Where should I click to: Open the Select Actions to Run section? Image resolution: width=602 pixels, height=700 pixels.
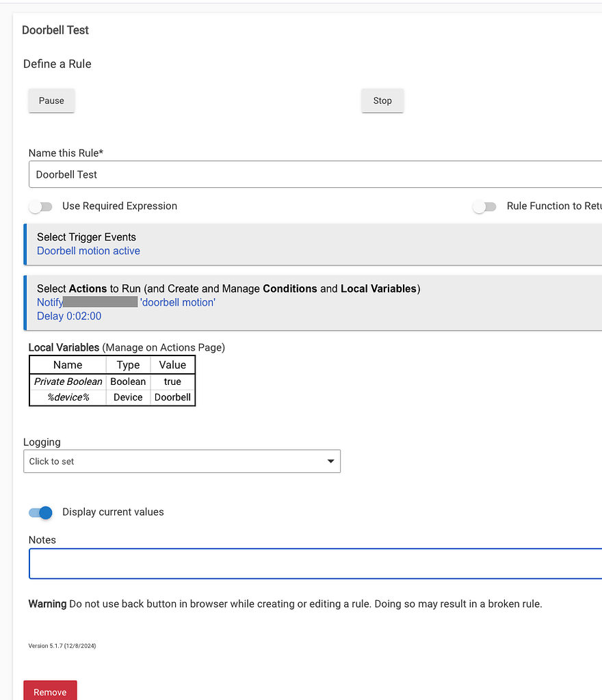[x=137, y=288]
